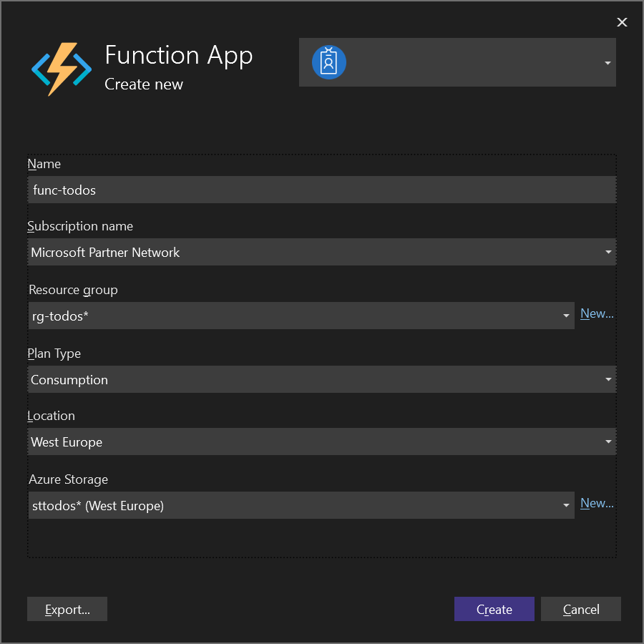Click New... next to Resource group

pos(597,313)
